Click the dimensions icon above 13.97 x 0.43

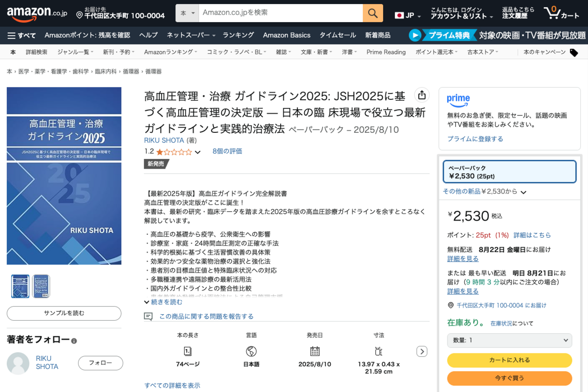(x=379, y=352)
